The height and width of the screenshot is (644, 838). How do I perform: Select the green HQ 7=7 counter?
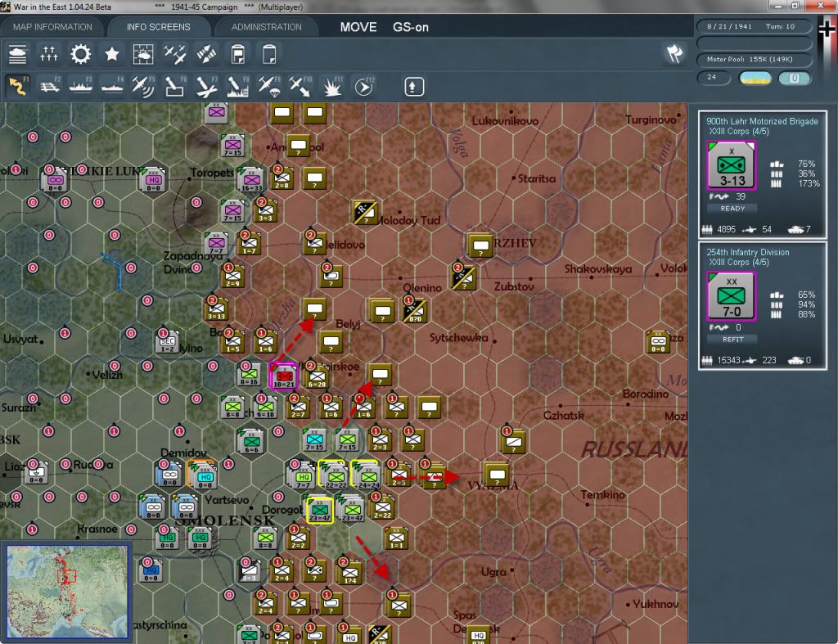(x=303, y=475)
